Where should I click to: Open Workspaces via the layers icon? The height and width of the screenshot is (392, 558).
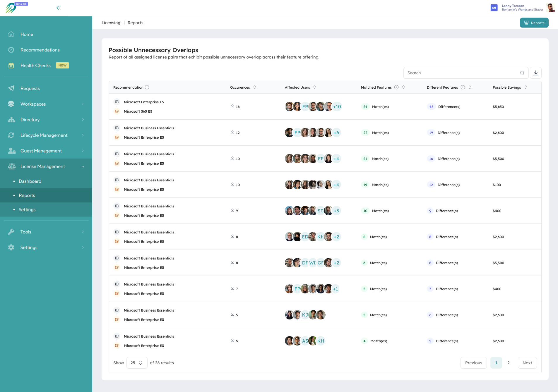[x=11, y=104]
